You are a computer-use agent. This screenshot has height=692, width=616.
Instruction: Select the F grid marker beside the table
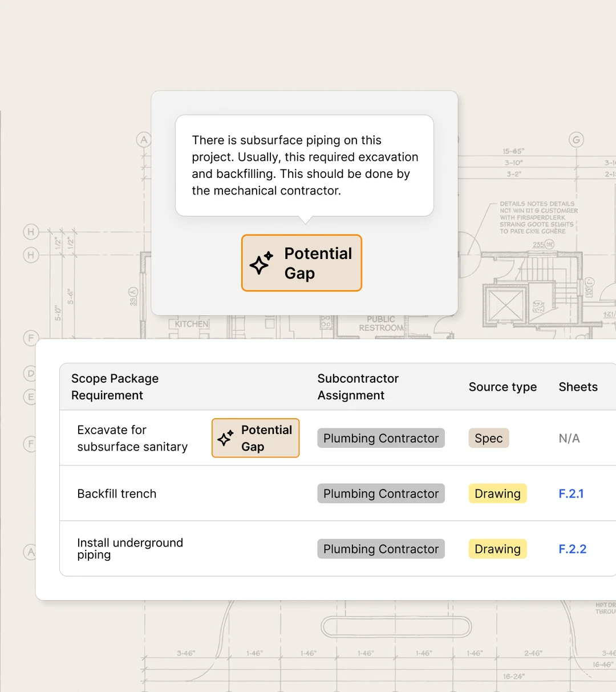point(30,444)
